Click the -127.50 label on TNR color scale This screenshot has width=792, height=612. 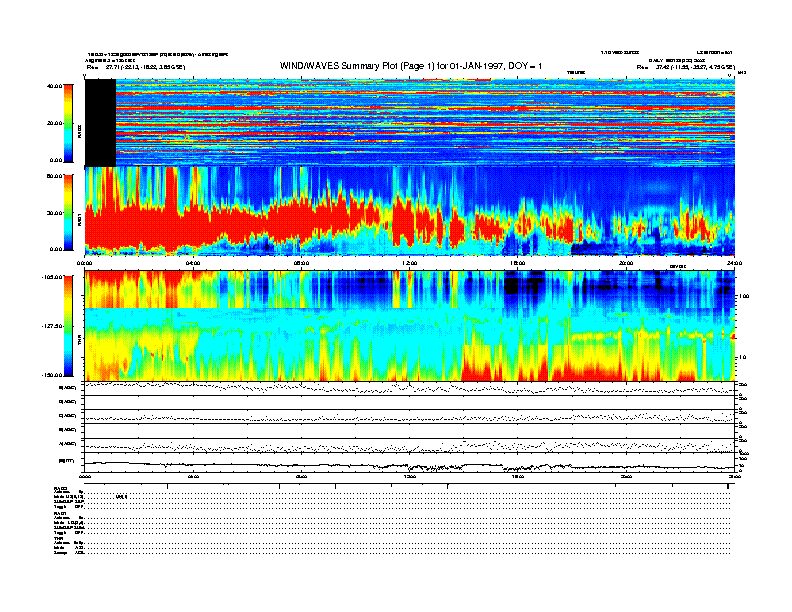53,326
